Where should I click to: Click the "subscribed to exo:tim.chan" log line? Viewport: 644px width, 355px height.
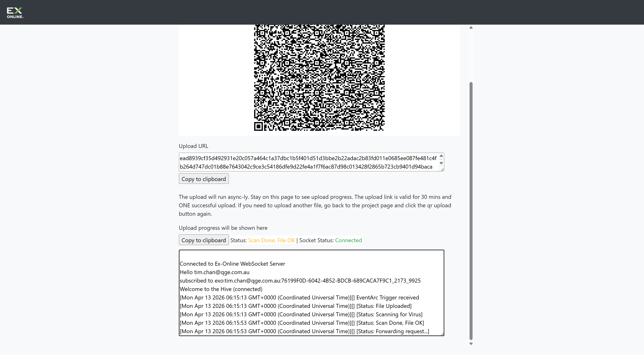pos(300,280)
